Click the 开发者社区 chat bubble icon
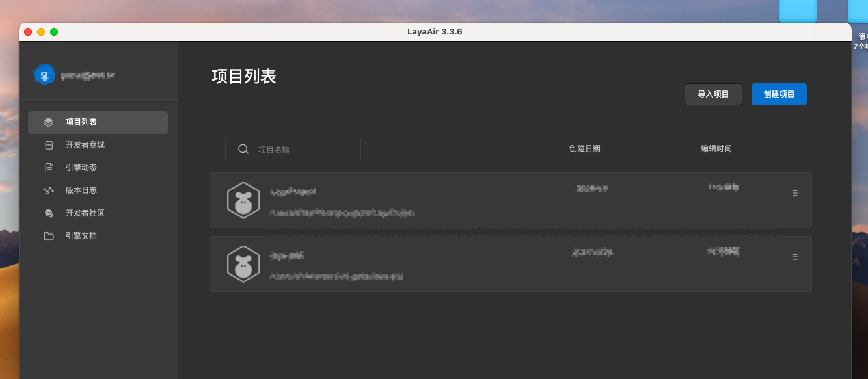Screen dimensions: 868x379 click(x=48, y=213)
